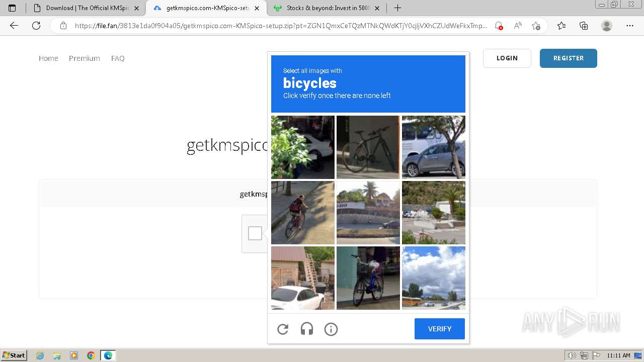This screenshot has height=362, width=644.
Task: Show captcha help info icon
Action: (x=331, y=329)
